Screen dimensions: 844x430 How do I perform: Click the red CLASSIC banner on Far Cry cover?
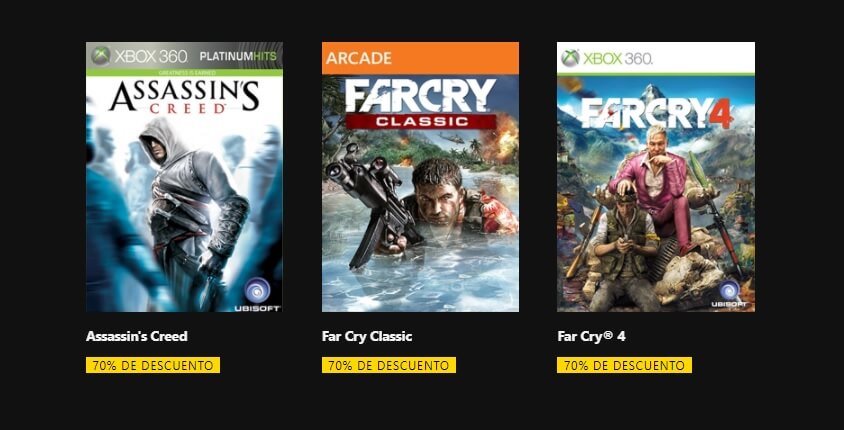point(420,121)
